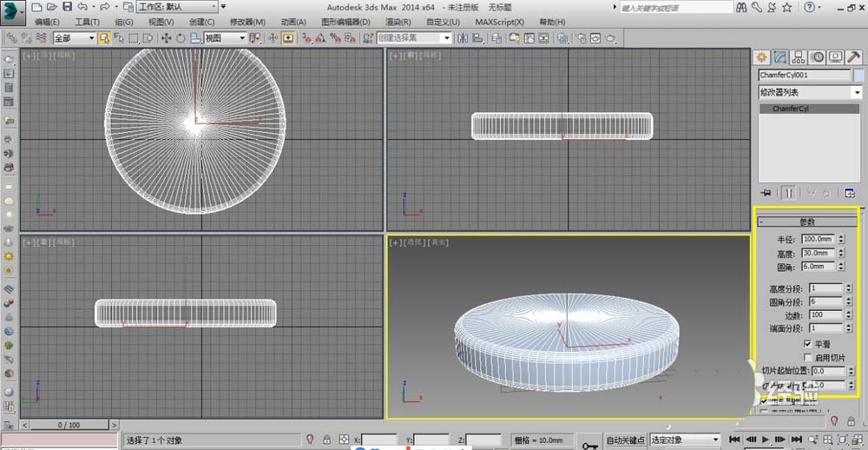Click the 0 / 100 time slider

pyautogui.click(x=69, y=425)
